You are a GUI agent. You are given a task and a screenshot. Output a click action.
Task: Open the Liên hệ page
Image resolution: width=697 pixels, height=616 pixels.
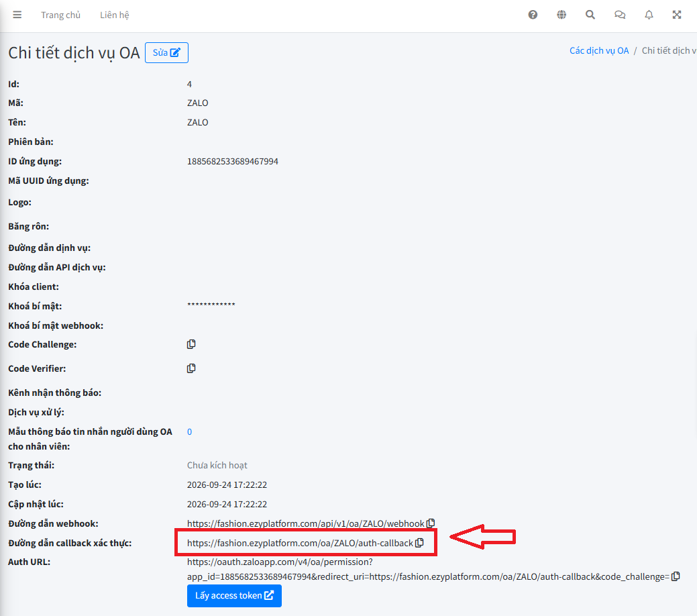114,15
